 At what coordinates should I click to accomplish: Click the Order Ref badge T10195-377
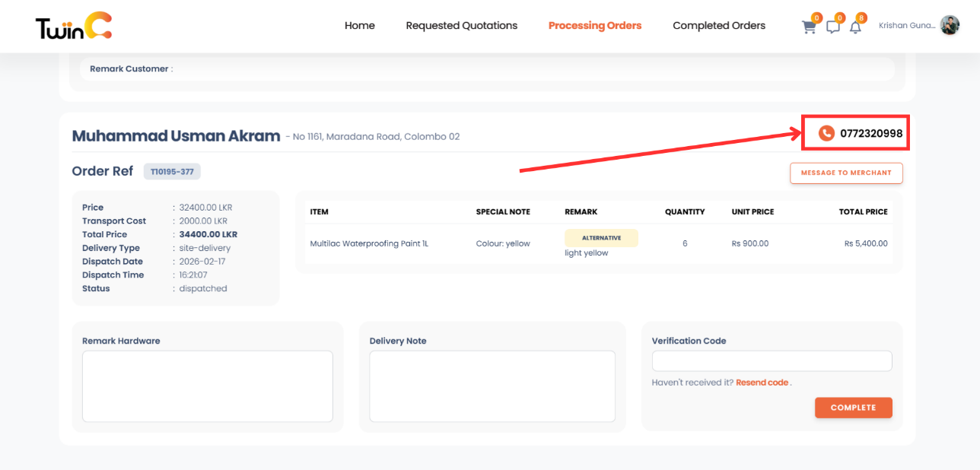tap(172, 171)
